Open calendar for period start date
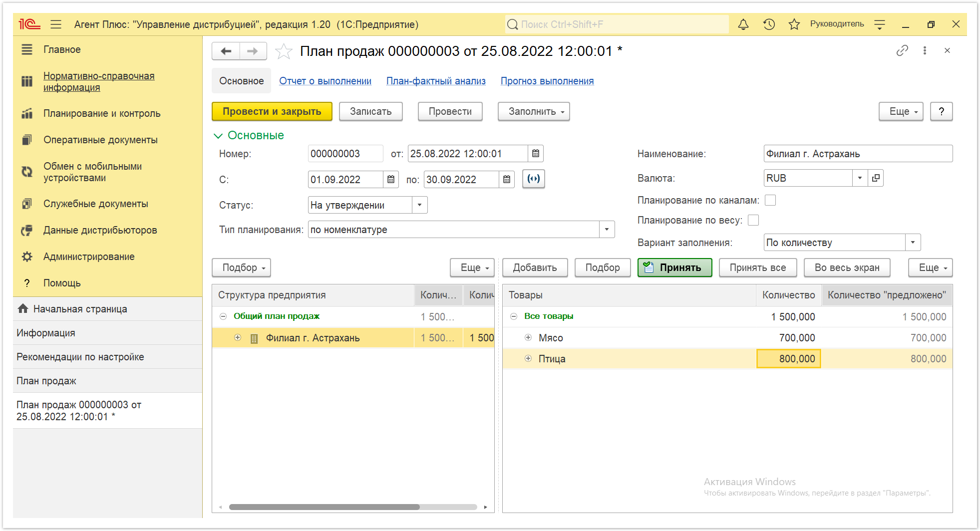980x531 pixels. point(391,180)
